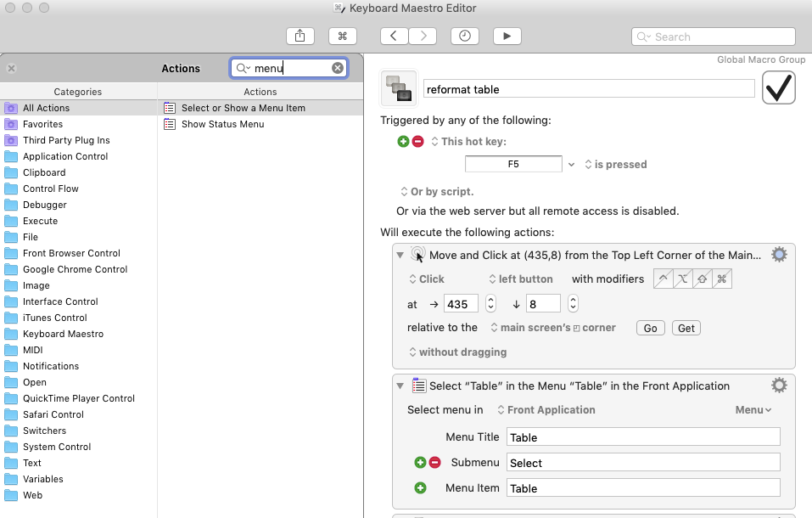Image resolution: width=812 pixels, height=518 pixels.
Task: Run the macro with the play button
Action: click(x=507, y=37)
